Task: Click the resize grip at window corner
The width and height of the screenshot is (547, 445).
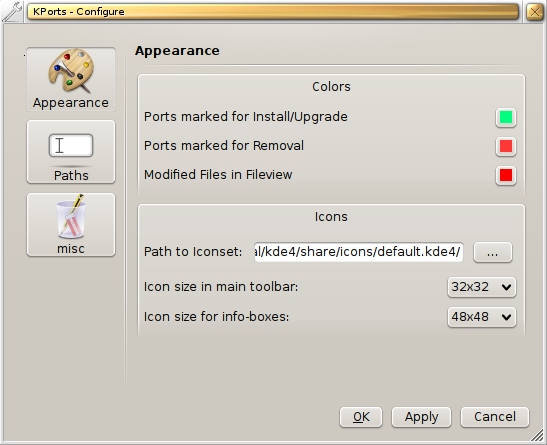Action: pyautogui.click(x=538, y=436)
